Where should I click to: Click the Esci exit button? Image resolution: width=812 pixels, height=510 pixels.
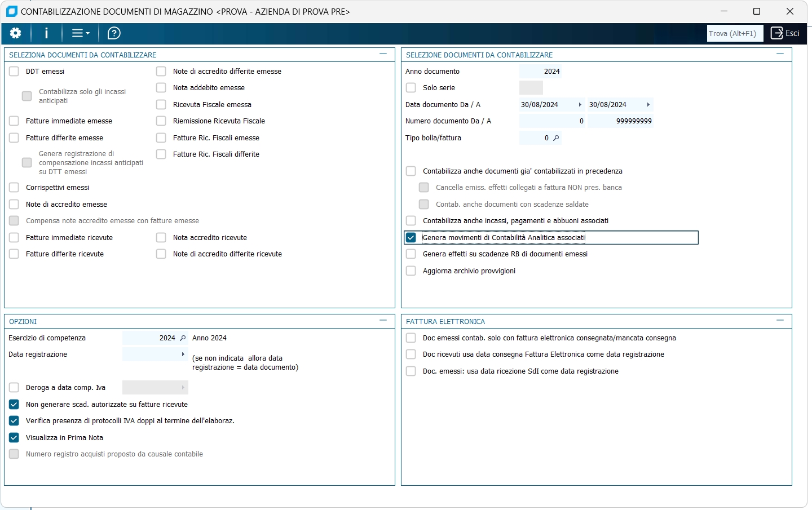tap(785, 33)
